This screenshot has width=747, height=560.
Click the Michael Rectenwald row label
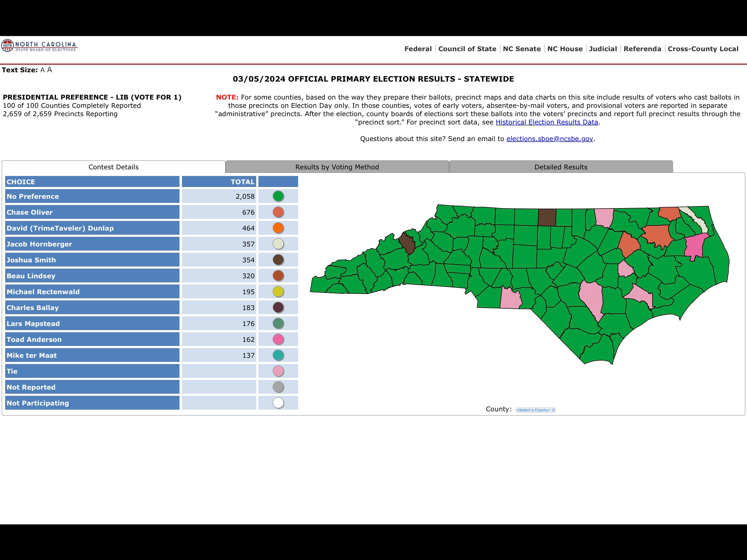pyautogui.click(x=92, y=292)
